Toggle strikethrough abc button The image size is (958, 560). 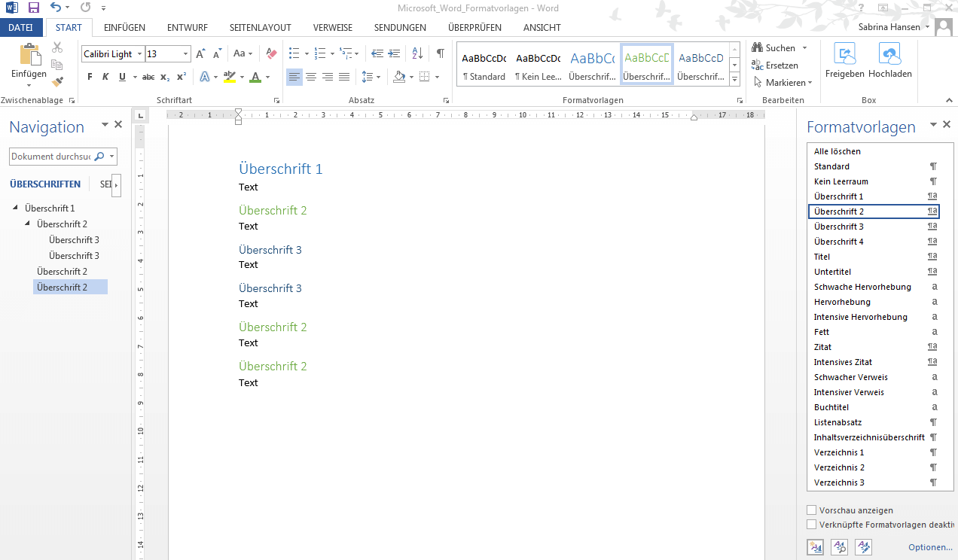[x=148, y=77]
